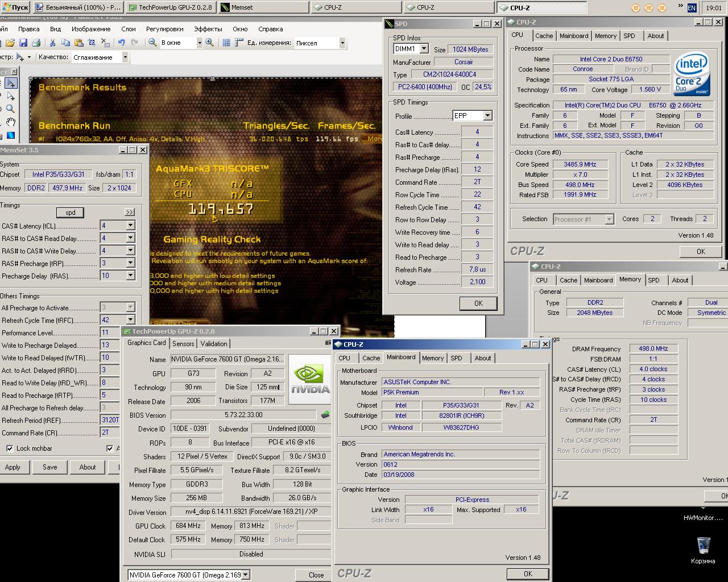Screen dimensions: 728x582
Task: Click the Deselect all icon in Paint.NET
Action: click(105, 43)
